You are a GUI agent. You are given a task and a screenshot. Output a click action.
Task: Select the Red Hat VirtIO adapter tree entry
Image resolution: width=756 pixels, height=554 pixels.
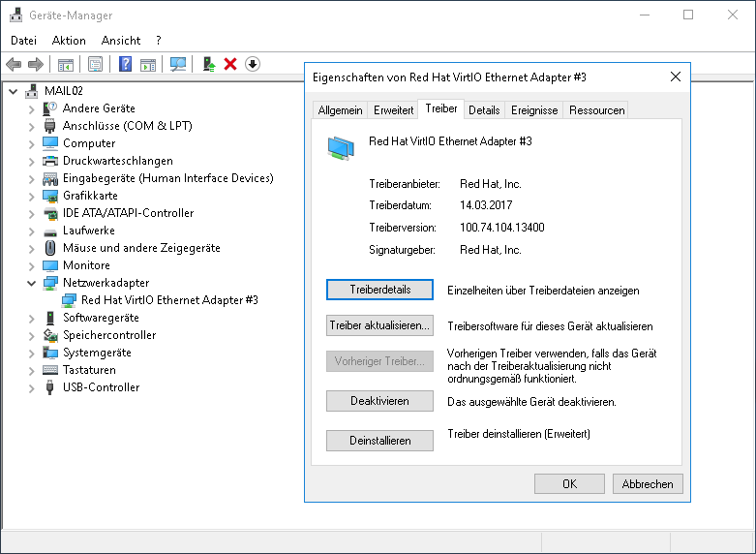point(169,300)
